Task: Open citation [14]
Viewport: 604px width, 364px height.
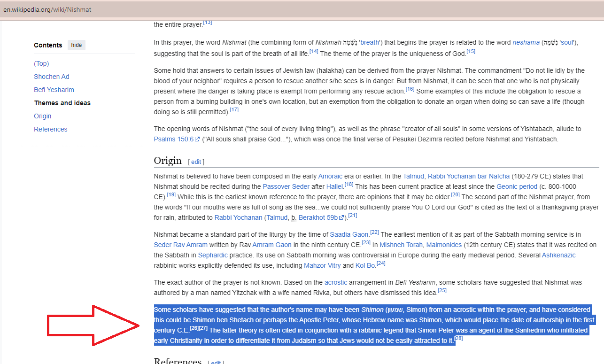Action: [x=314, y=51]
